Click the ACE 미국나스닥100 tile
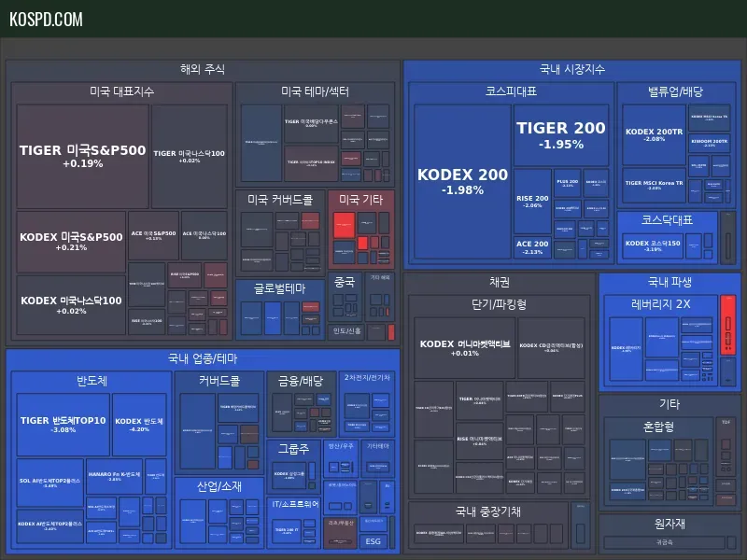Screen dimensions: 747x560 click(204, 236)
